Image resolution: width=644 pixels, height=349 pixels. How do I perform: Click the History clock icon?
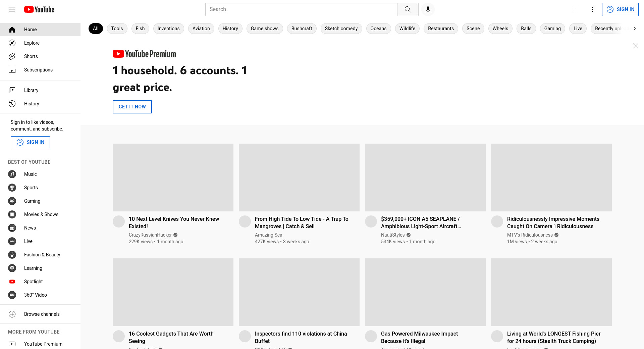pyautogui.click(x=12, y=104)
